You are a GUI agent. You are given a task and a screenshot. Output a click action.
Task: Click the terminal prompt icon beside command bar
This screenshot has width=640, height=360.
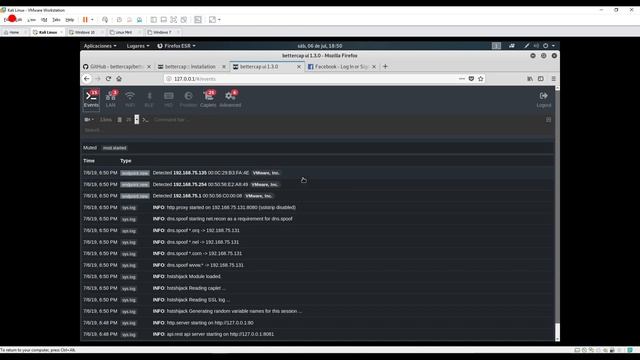(x=145, y=120)
